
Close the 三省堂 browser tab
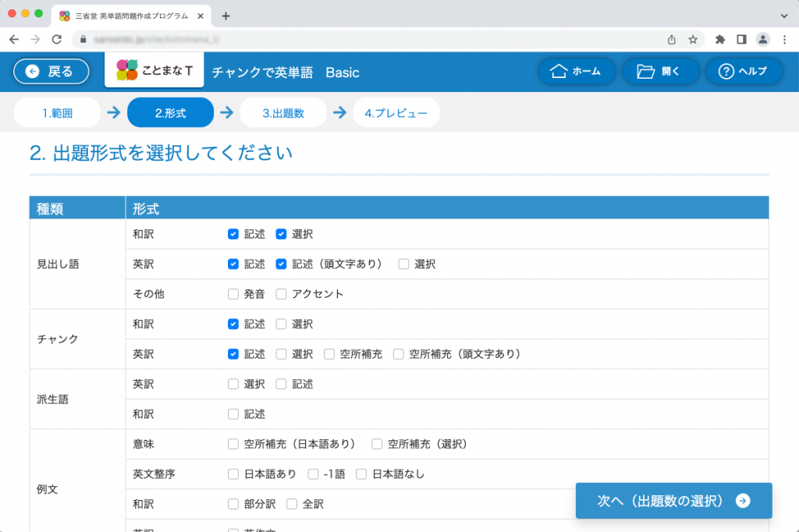coord(201,16)
